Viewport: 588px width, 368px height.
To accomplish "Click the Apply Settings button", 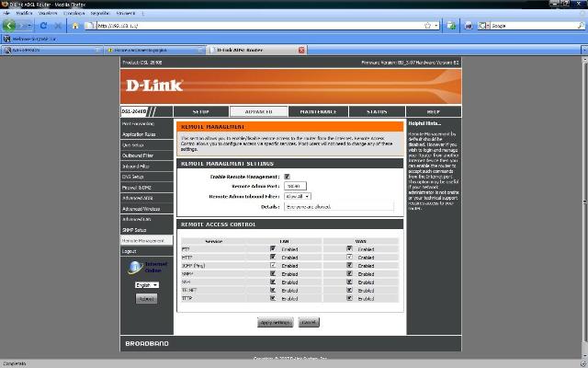I will tap(276, 322).
